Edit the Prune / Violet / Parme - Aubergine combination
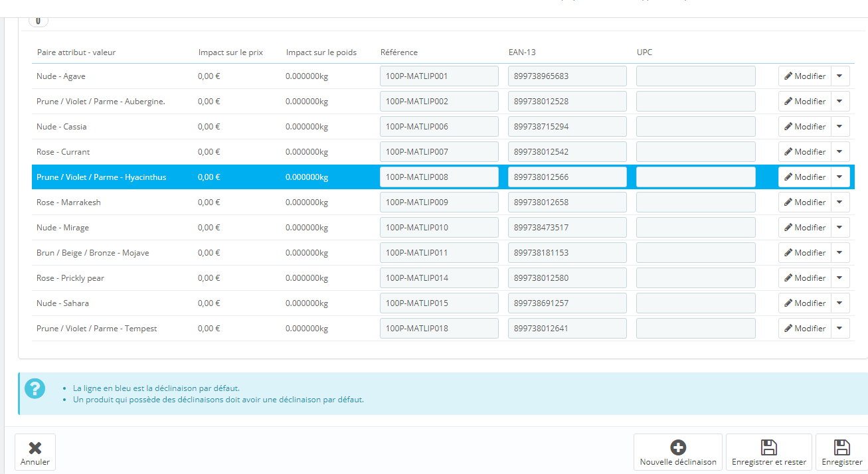Screen dimensions: 868x474 pyautogui.click(x=805, y=102)
